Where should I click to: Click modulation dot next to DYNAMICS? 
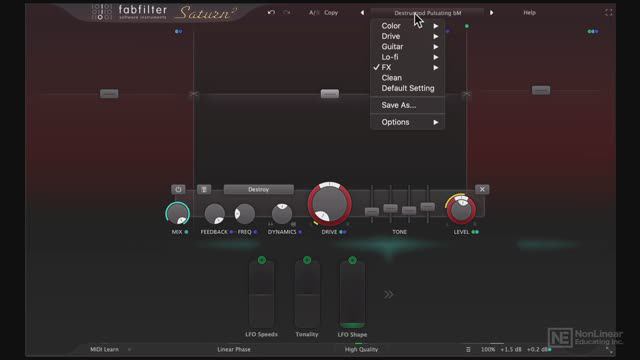[300, 232]
